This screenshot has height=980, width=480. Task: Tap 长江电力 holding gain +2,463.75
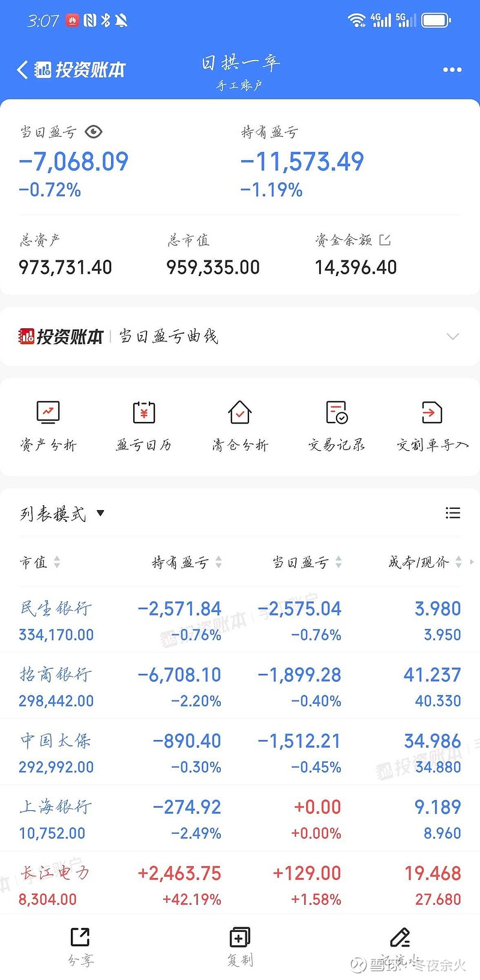pyautogui.click(x=179, y=873)
